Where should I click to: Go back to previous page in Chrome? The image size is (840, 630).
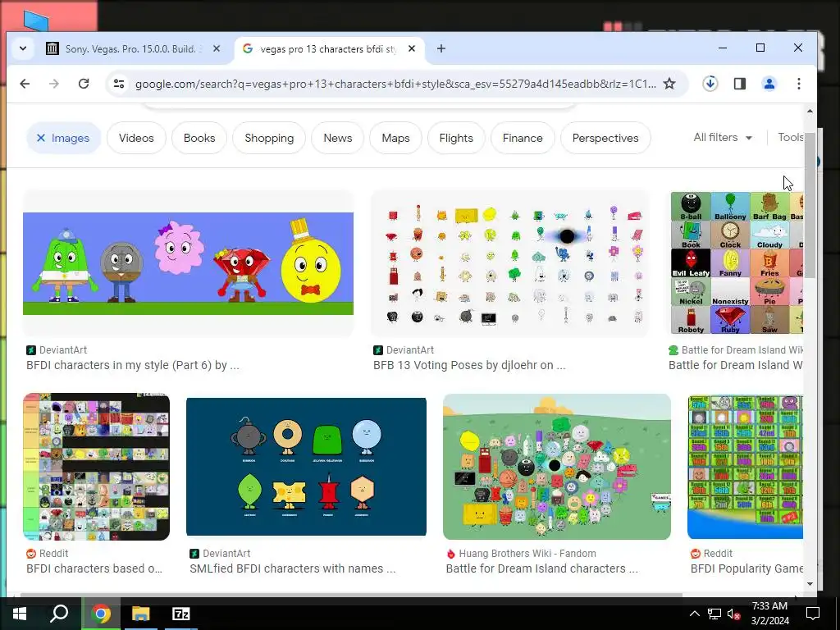click(x=25, y=84)
